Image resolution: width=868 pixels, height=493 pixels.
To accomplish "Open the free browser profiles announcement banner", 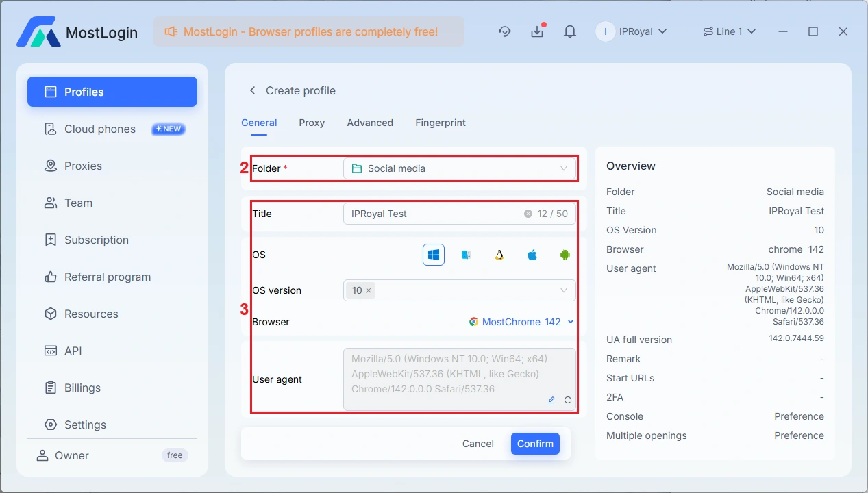I will 308,31.
